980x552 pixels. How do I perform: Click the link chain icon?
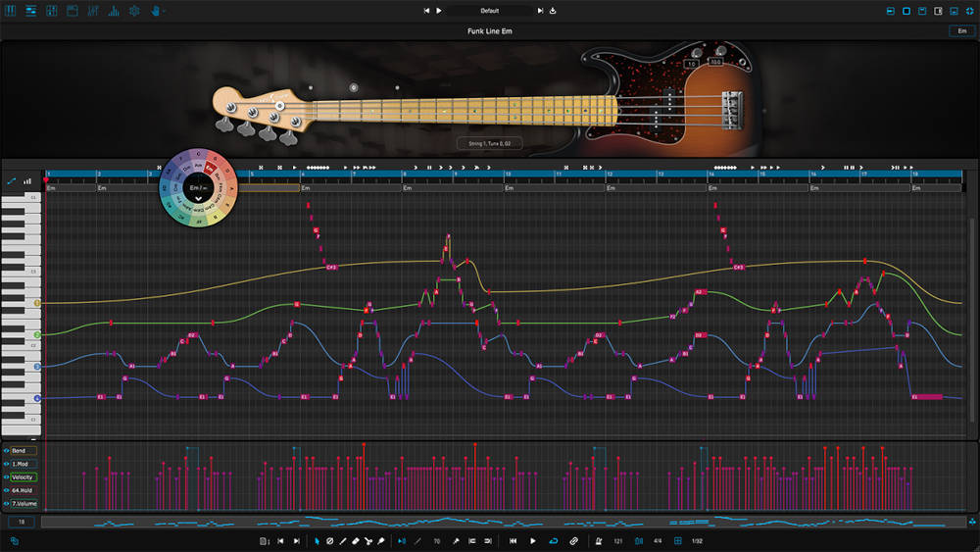point(573,541)
